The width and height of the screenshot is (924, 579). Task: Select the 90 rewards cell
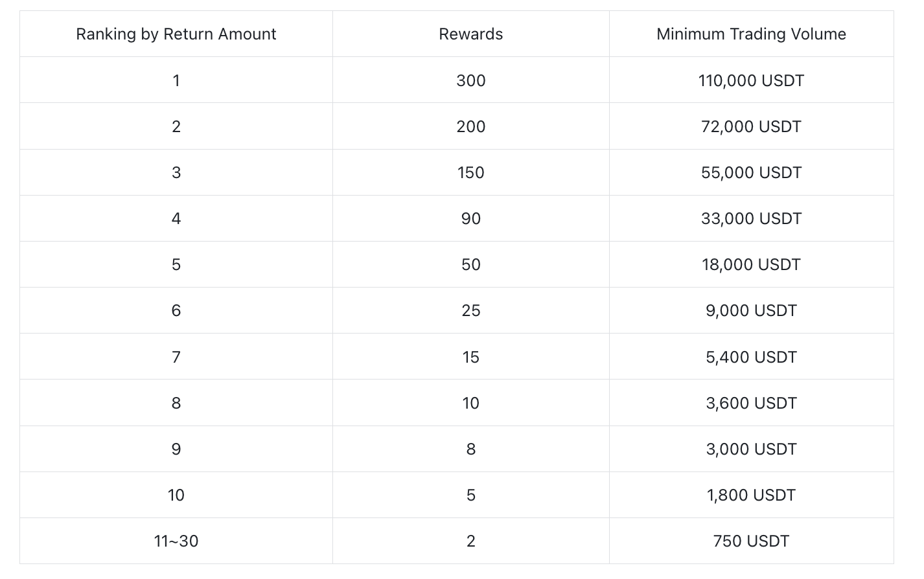point(470,218)
